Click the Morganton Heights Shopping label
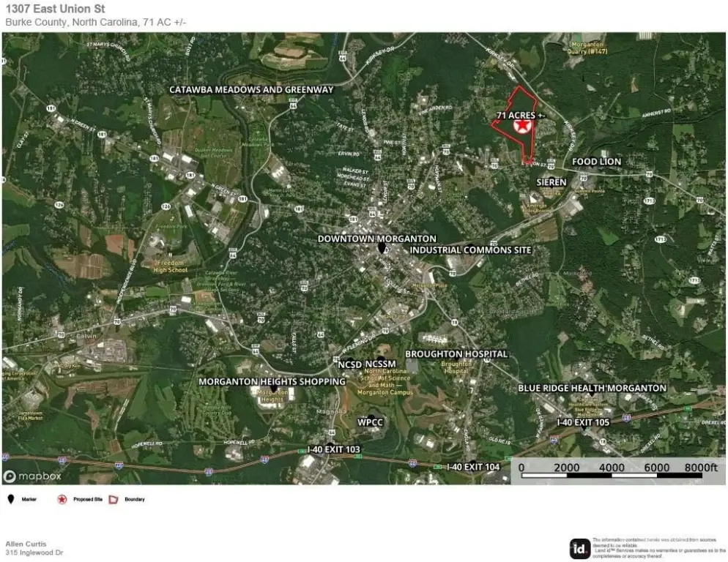Screen dimensions: 728x562 tap(272, 381)
